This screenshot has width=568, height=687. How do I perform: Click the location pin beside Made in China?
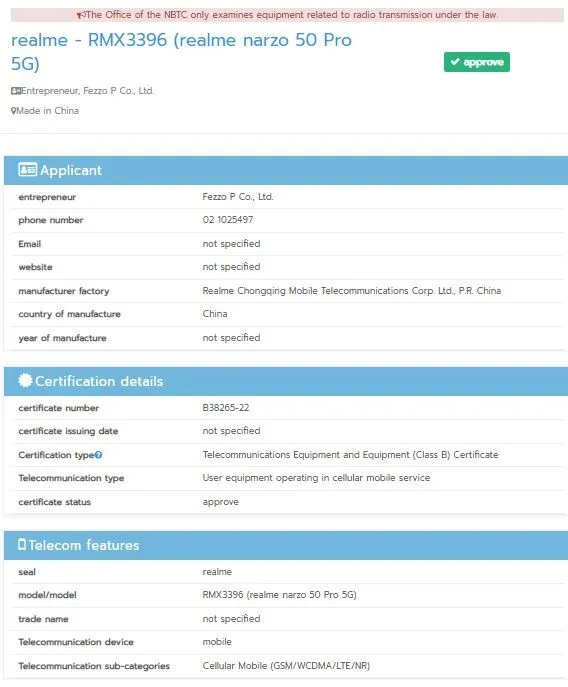pos(14,111)
